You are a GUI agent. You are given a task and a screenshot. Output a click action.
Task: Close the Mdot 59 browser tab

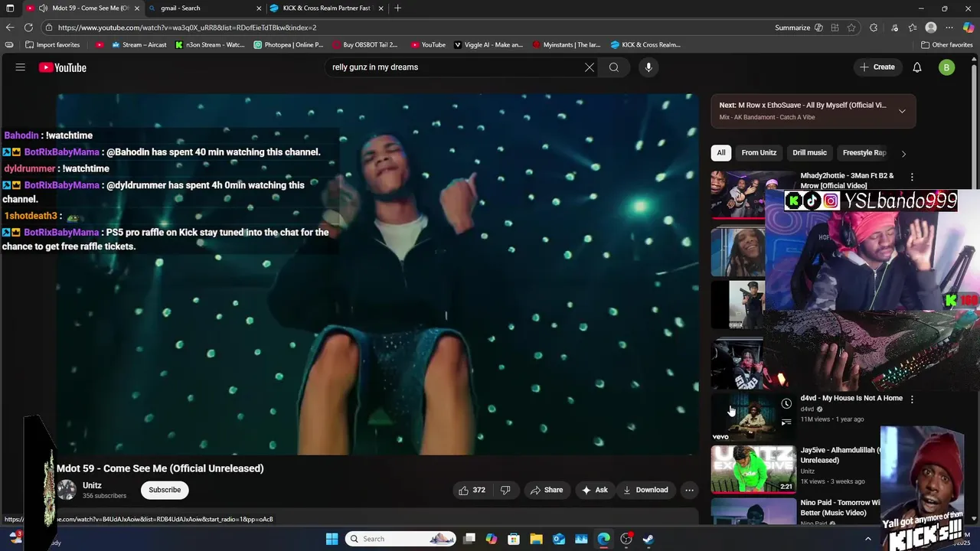(137, 8)
